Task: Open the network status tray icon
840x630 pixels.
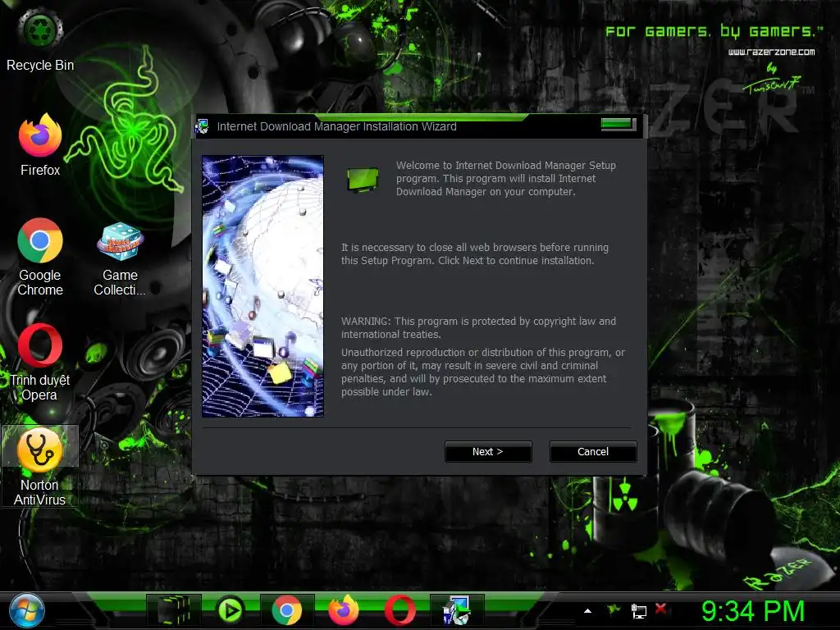Action: 638,610
